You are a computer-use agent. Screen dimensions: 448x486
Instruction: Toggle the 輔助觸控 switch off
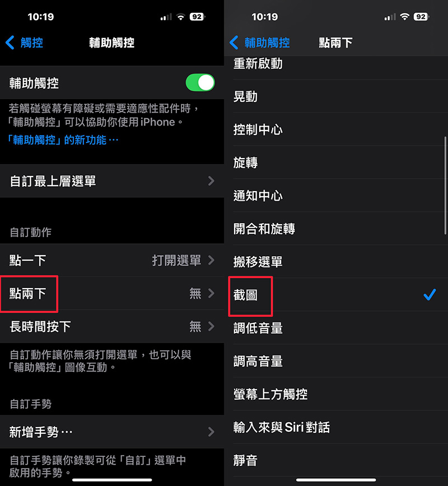click(200, 82)
